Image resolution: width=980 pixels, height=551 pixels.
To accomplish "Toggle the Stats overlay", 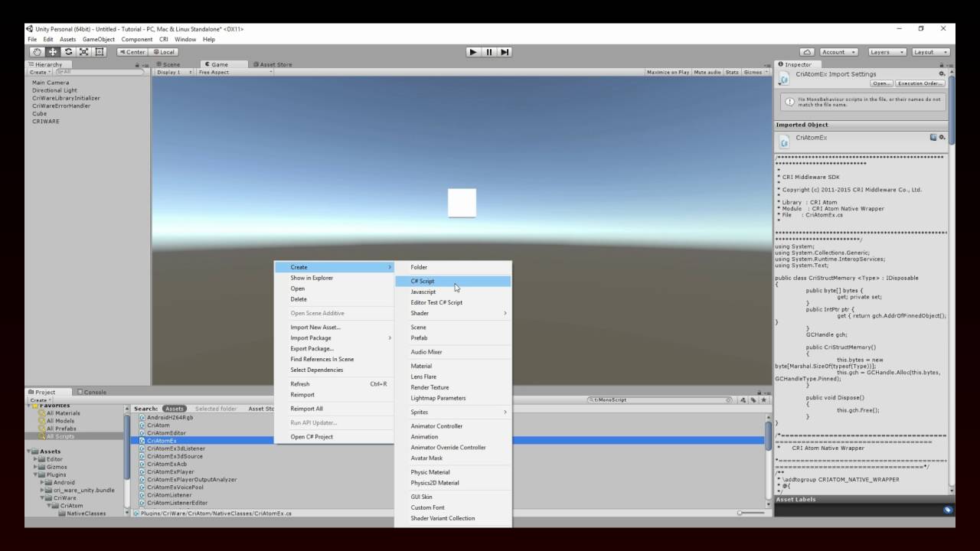I will [x=732, y=72].
